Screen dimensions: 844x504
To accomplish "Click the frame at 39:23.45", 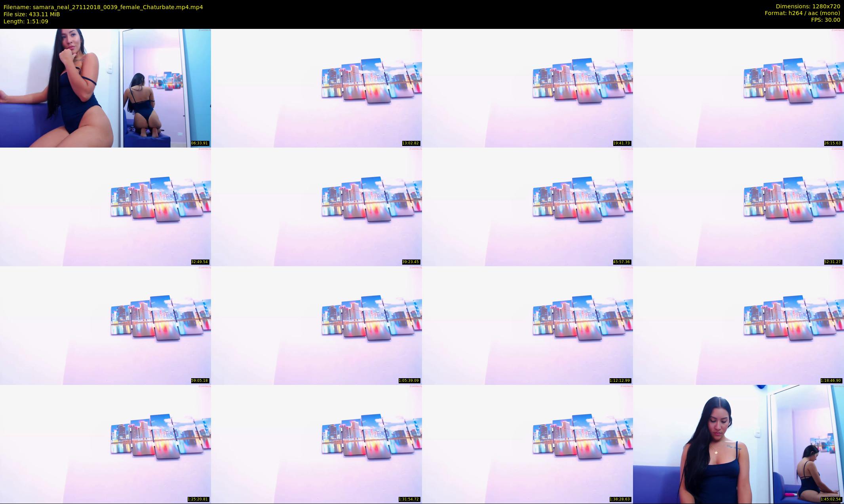I will [316, 207].
